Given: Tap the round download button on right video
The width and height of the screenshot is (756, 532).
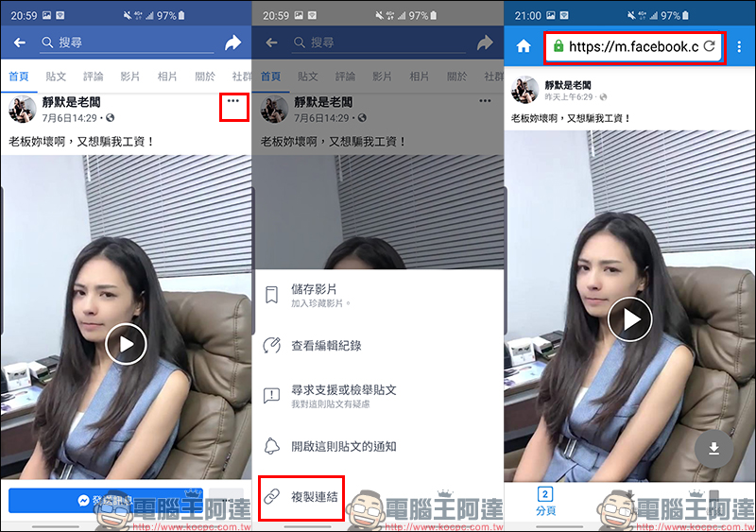Looking at the screenshot, I should (x=713, y=449).
